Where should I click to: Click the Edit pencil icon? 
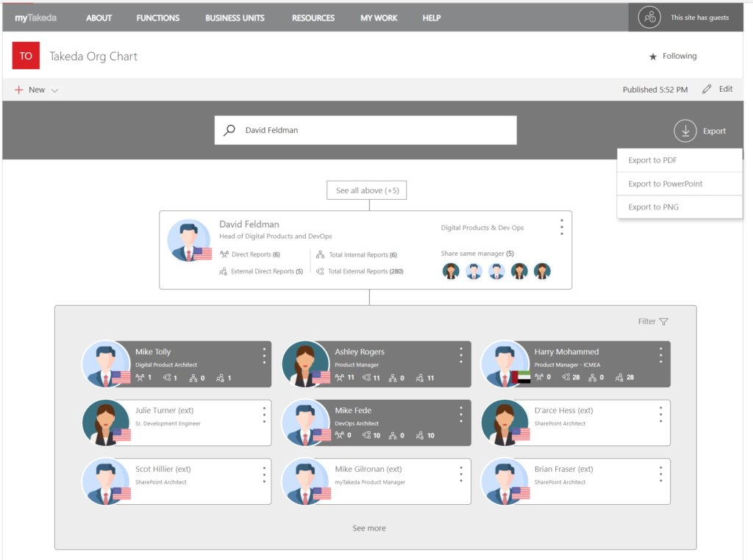click(707, 89)
